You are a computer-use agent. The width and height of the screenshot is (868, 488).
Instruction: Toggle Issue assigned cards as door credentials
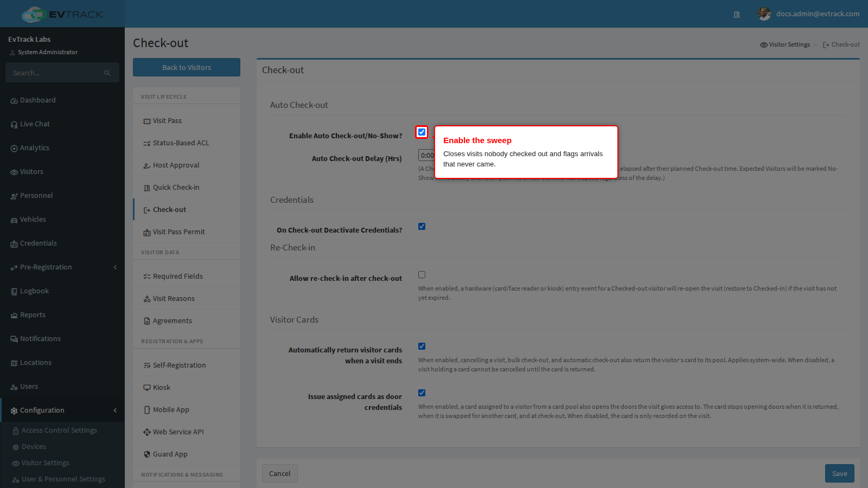(x=422, y=393)
